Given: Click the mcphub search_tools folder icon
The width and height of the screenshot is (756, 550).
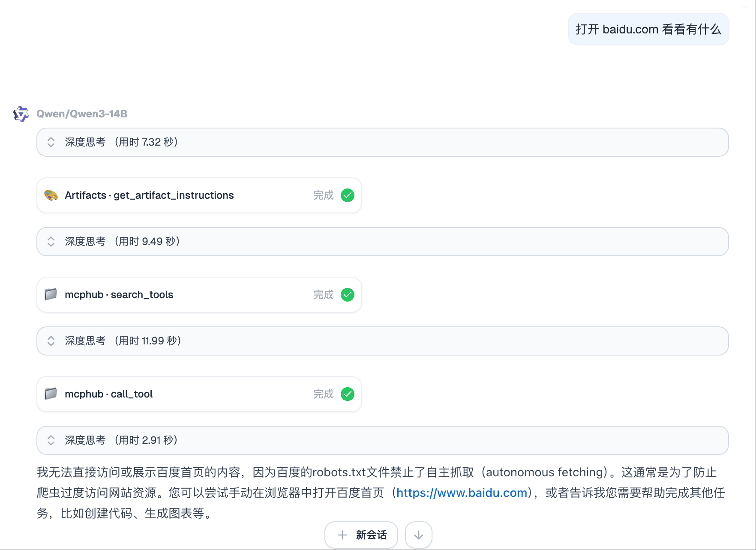Looking at the screenshot, I should 51,295.
